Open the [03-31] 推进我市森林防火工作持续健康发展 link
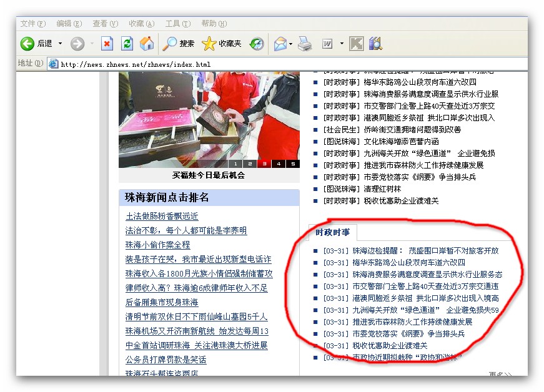This screenshot has height=392, width=544. 398,322
